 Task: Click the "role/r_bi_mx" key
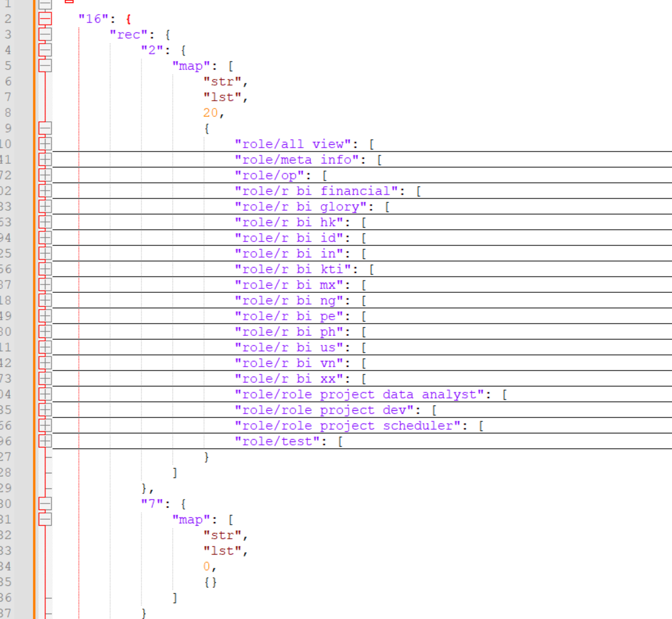pos(289,285)
